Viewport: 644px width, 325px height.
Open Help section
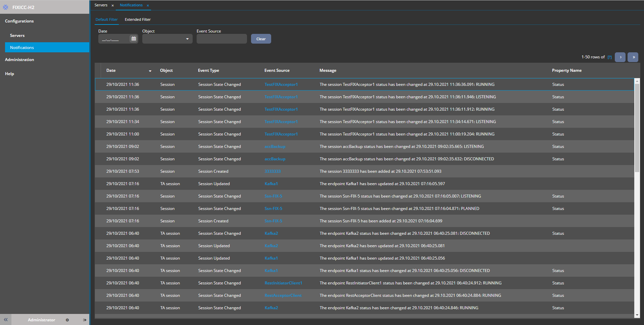(x=9, y=73)
